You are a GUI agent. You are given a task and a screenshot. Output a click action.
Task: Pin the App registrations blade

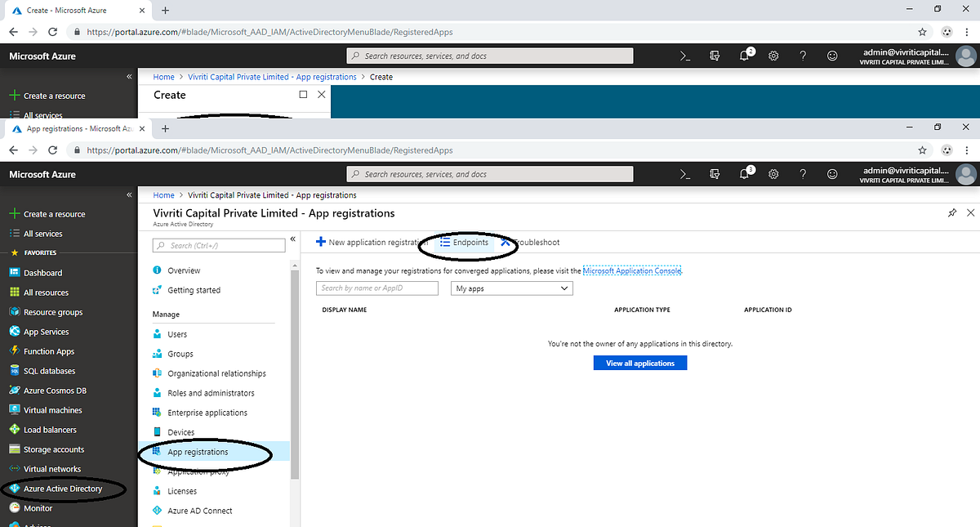click(952, 212)
